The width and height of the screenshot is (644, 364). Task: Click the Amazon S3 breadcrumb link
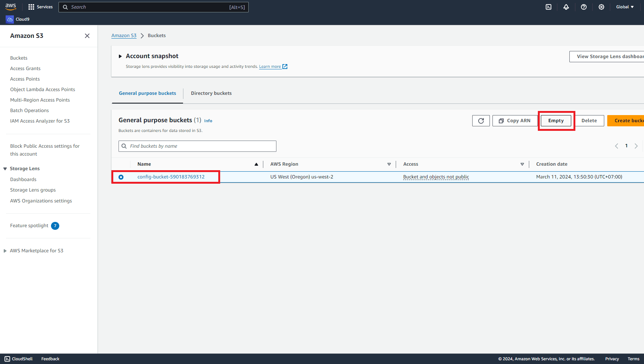pyautogui.click(x=124, y=36)
